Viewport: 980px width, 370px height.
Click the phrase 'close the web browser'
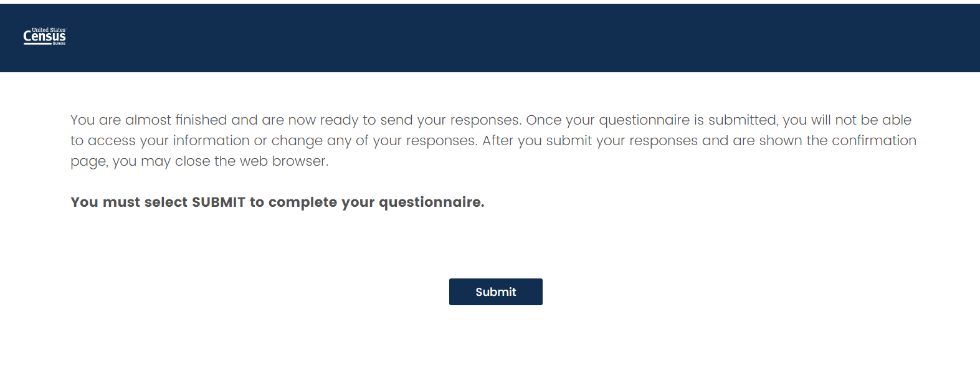[251, 161]
